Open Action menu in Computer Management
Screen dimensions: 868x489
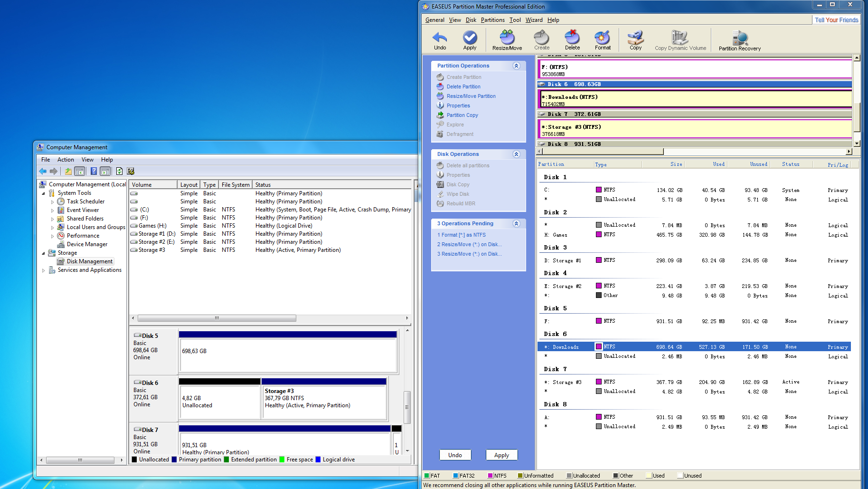66,160
